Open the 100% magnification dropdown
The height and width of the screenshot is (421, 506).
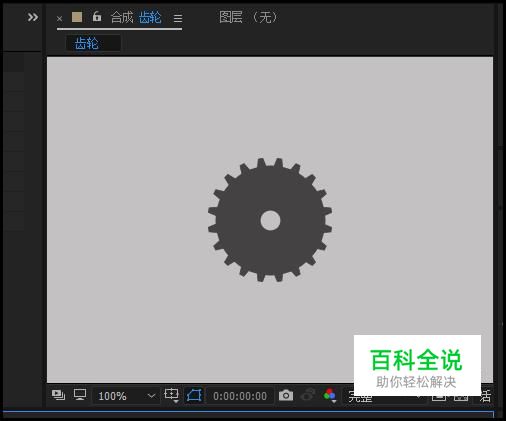126,396
